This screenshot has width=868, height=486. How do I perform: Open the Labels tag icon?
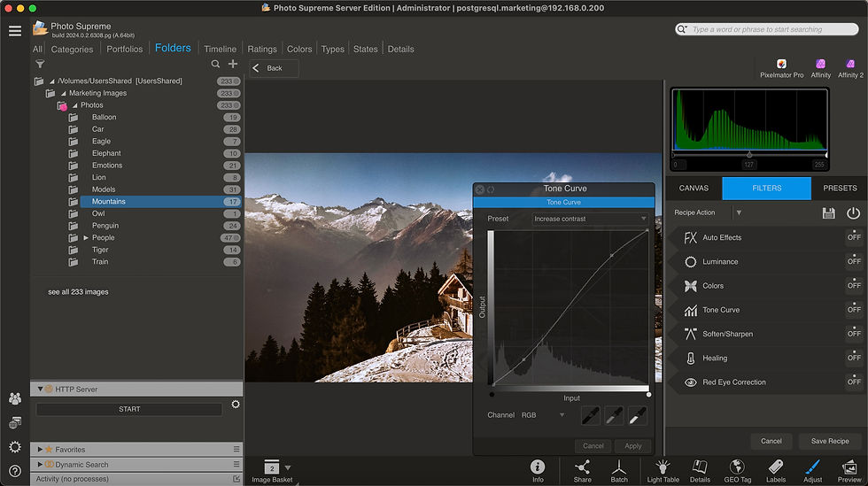(776, 470)
